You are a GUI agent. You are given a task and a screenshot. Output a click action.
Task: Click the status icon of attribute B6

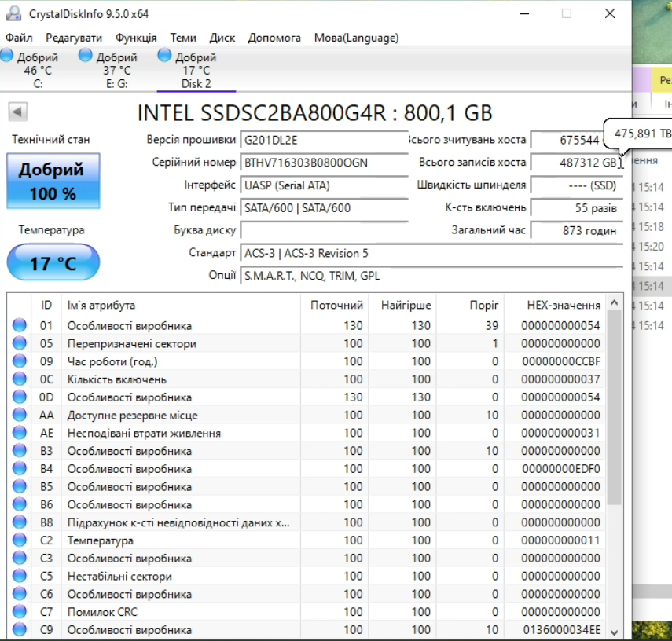pos(20,505)
